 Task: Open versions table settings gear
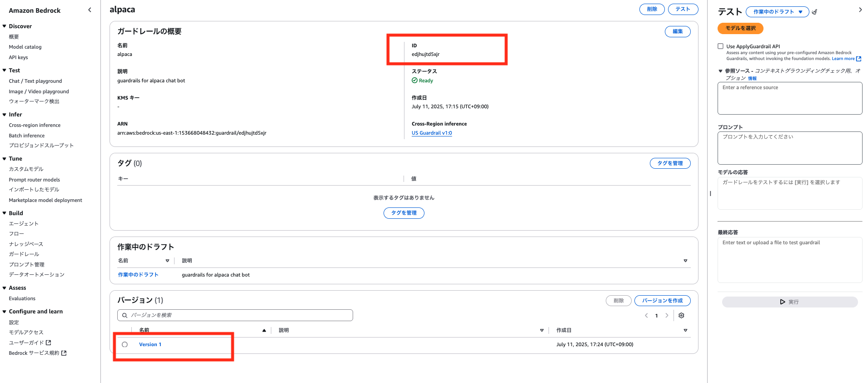click(681, 316)
